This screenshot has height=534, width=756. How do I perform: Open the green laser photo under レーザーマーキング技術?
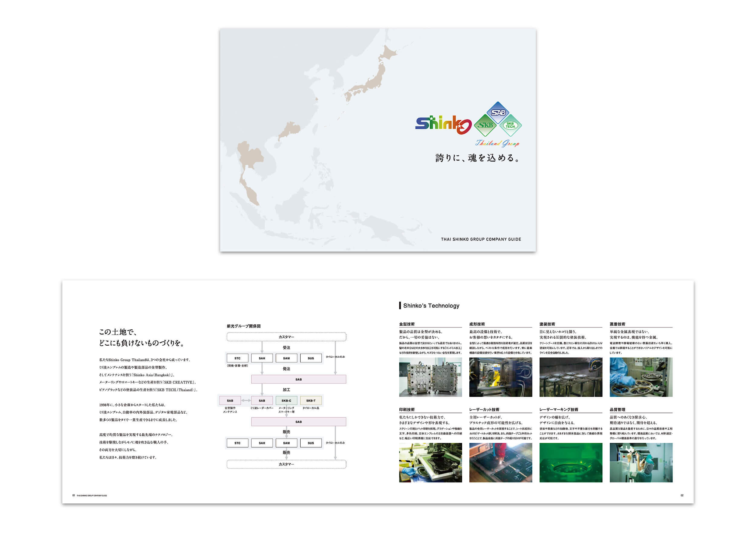tap(571, 463)
